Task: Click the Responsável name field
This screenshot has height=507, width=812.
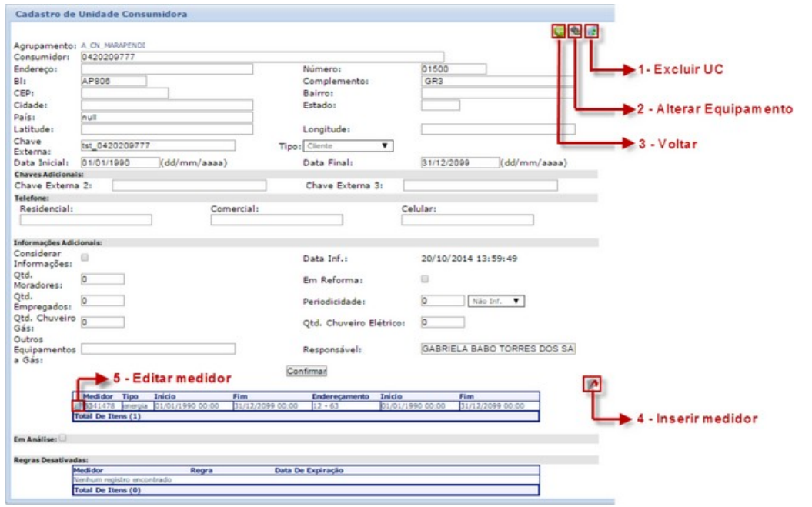Action: coord(498,349)
